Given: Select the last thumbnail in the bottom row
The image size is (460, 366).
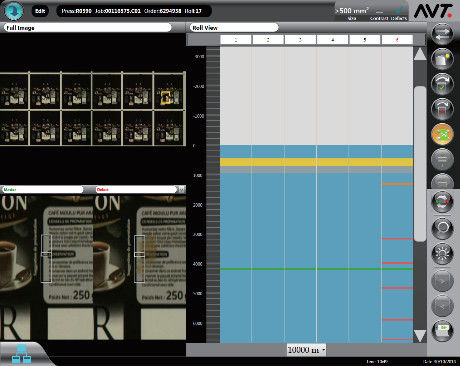Looking at the screenshot, I should click(169, 128).
